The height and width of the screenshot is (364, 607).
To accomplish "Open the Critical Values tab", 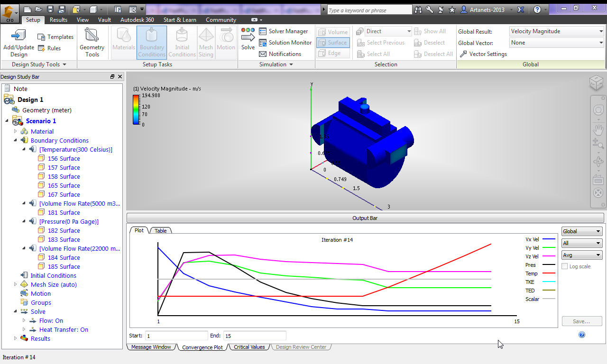I will [x=249, y=347].
